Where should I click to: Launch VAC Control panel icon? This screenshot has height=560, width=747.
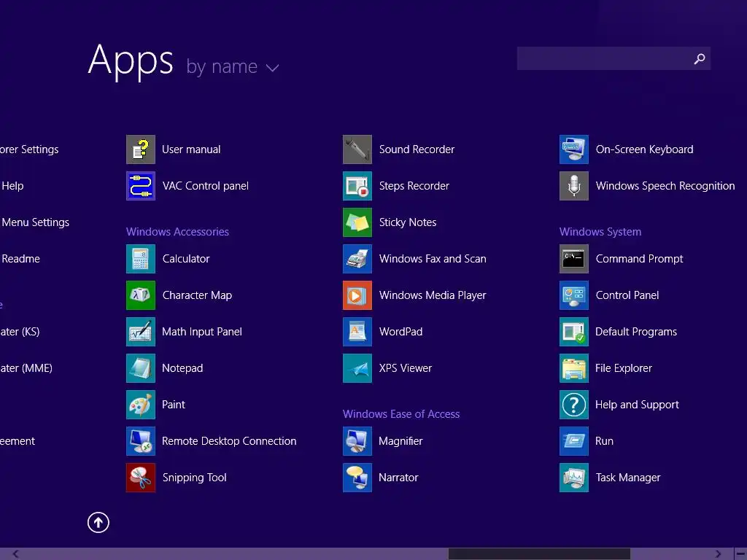[141, 186]
